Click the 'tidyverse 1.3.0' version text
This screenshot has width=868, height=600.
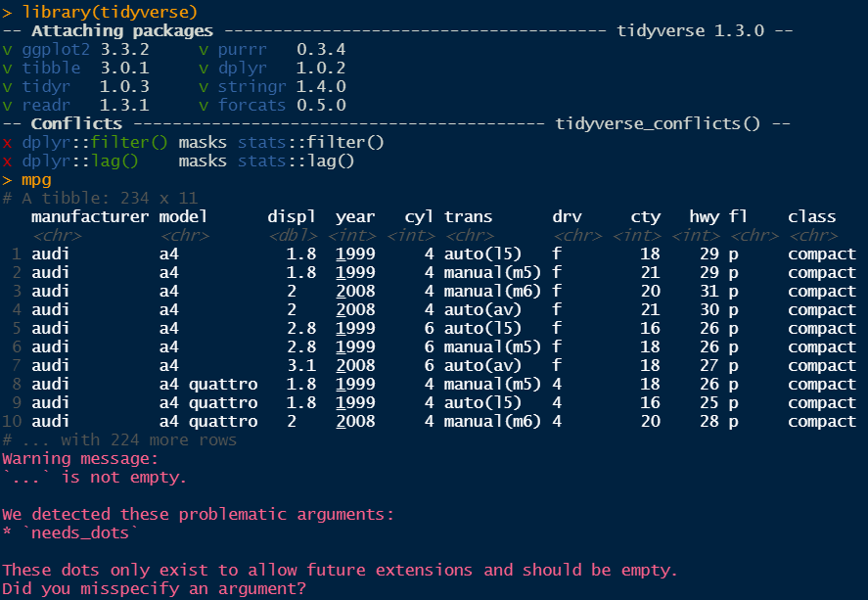(x=690, y=30)
